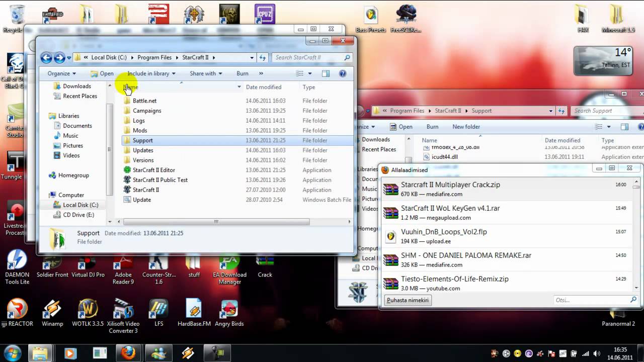This screenshot has width=644, height=362.
Task: Click Open in Support window toolbar
Action: 400,127
